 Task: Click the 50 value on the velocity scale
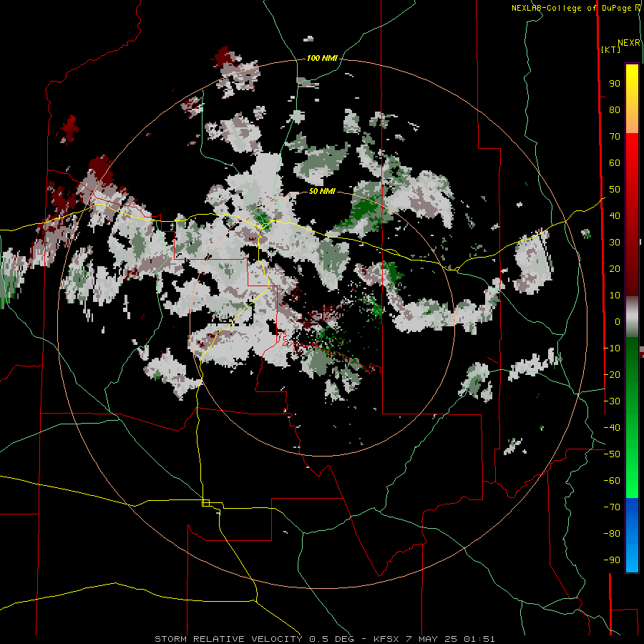click(x=615, y=190)
